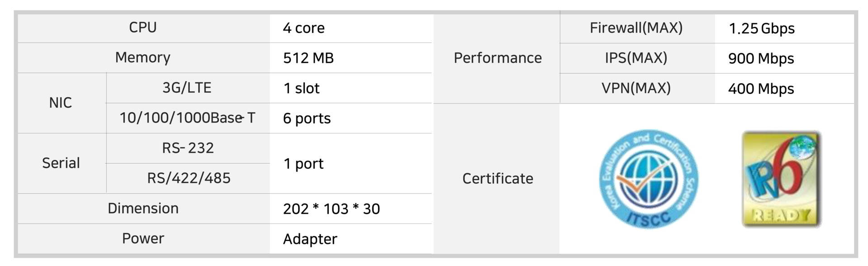Select the 4 core value
Screen dimensions: 868x266
pyautogui.click(x=304, y=28)
